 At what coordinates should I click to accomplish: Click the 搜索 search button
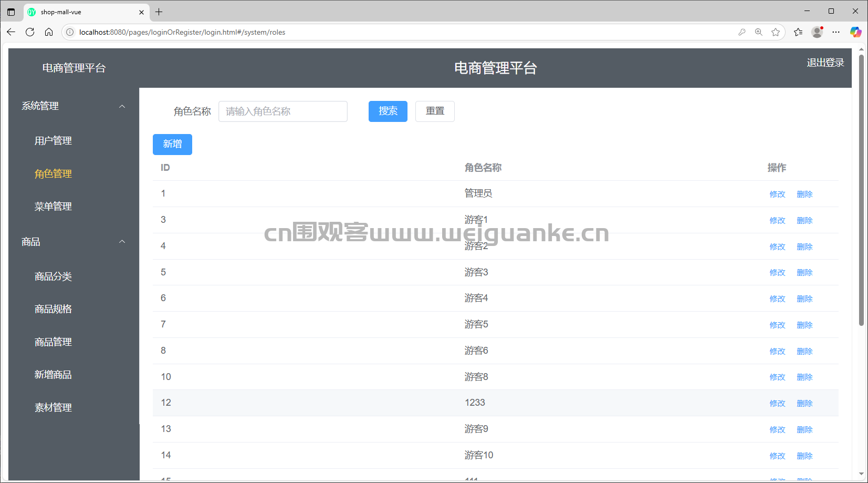[388, 111]
